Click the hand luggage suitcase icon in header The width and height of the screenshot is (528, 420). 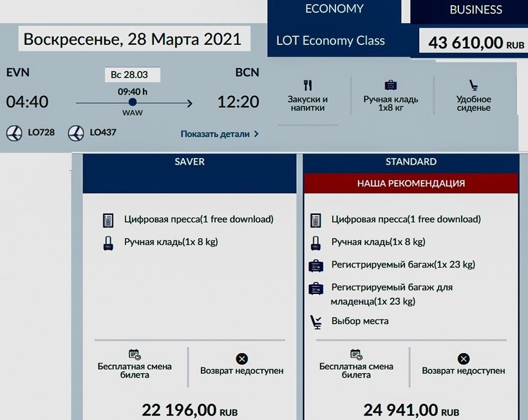390,86
